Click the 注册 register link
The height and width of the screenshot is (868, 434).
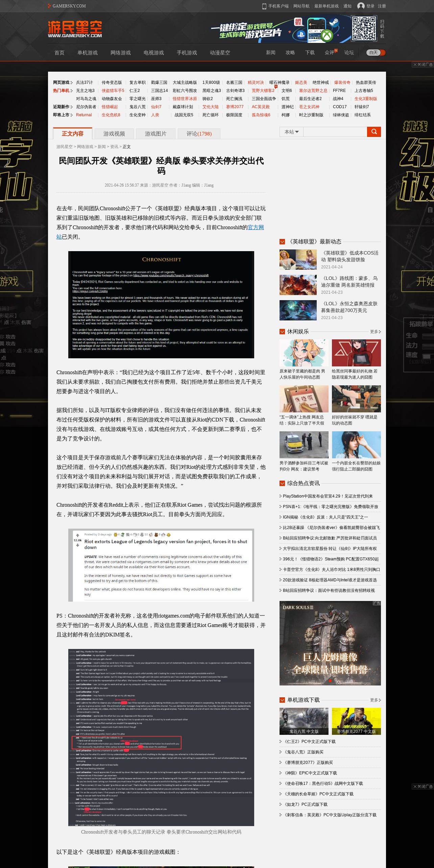(x=382, y=6)
